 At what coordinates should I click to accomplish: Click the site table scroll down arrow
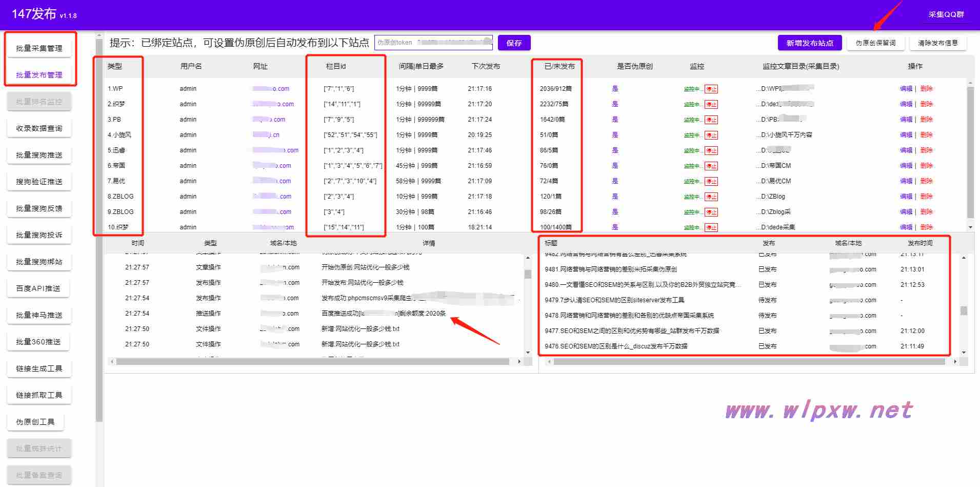point(970,227)
